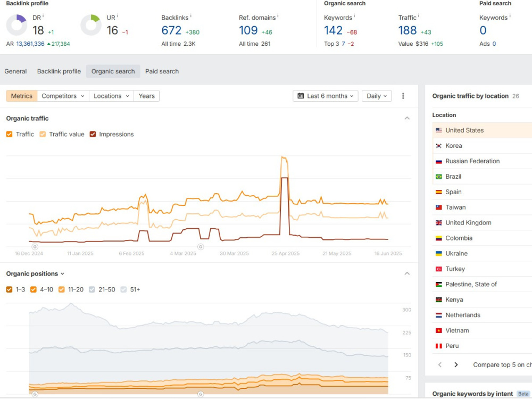532x399 pixels.
Task: Switch to the Paid search tab
Action: click(162, 72)
